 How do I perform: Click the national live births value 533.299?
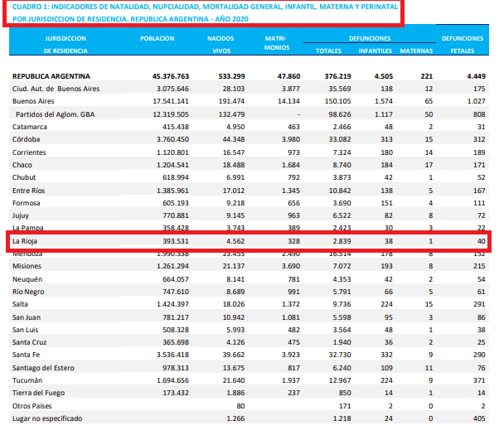pyautogui.click(x=232, y=76)
